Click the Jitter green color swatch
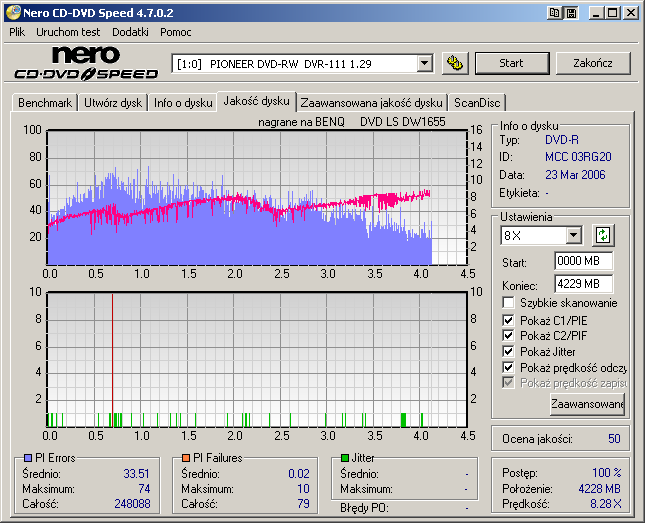Screen dimensions: 645x523 pyautogui.click(x=345, y=458)
